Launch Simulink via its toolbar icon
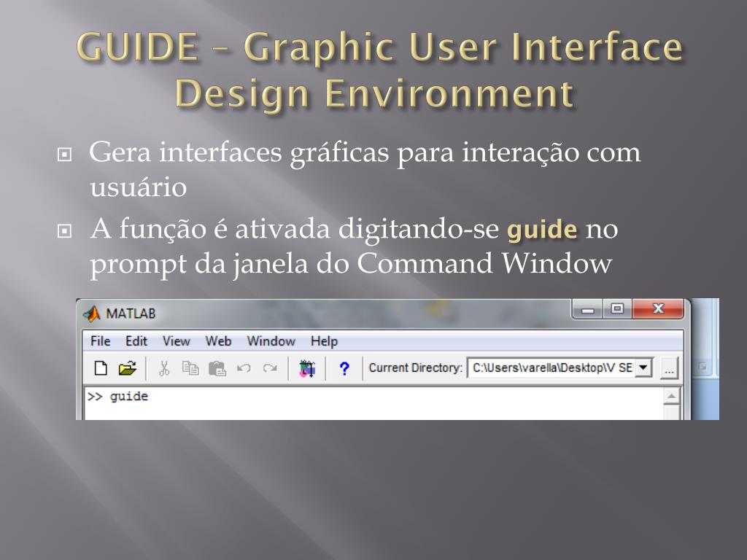Image resolution: width=747 pixels, height=560 pixels. pos(307,368)
